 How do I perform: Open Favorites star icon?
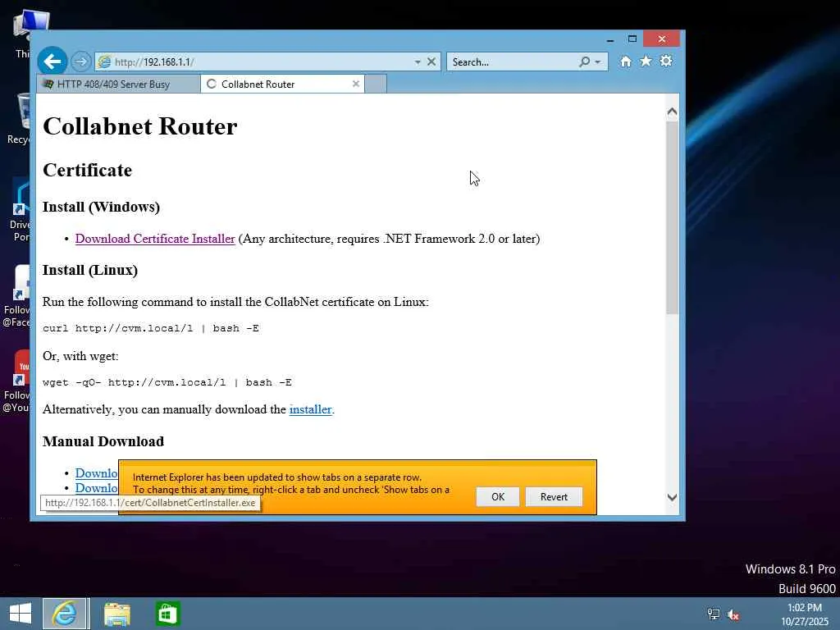point(646,61)
